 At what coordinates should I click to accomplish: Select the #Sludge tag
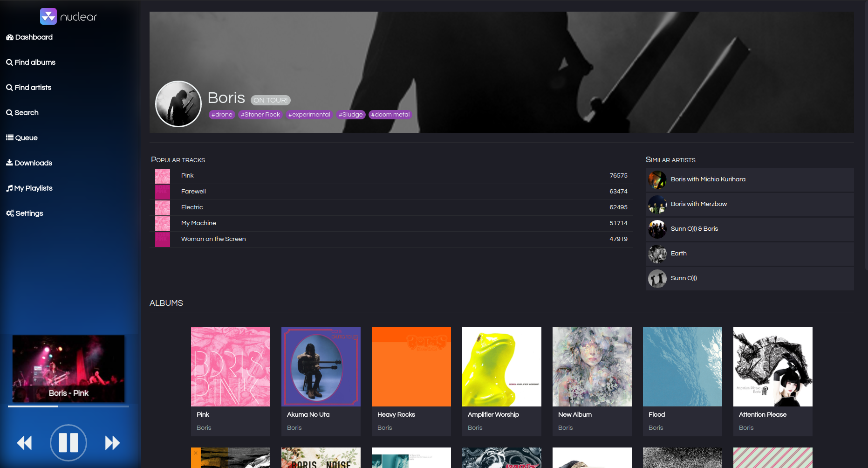coord(350,115)
